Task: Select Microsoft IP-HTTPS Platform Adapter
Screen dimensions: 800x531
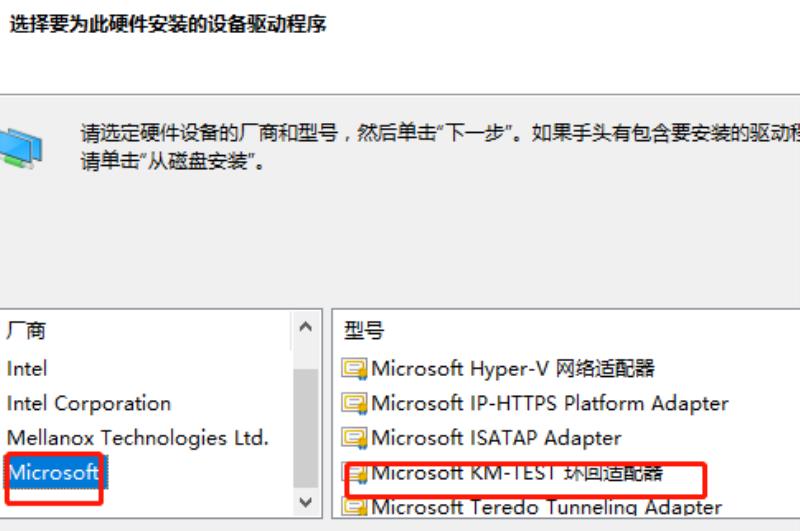Action: (x=550, y=403)
